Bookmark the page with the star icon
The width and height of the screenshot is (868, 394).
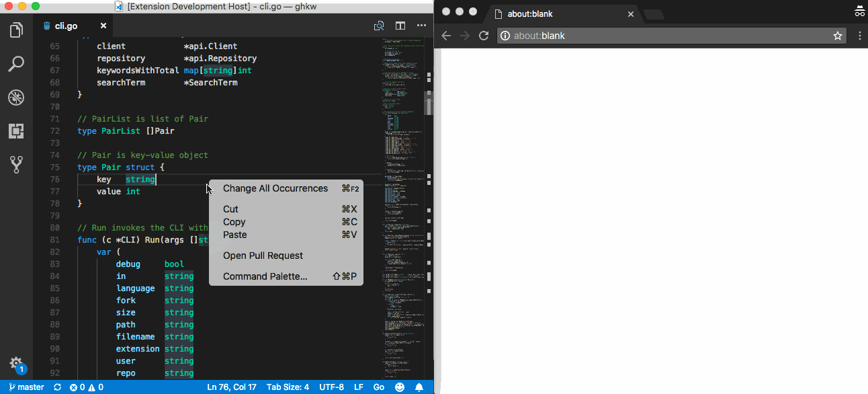(837, 36)
